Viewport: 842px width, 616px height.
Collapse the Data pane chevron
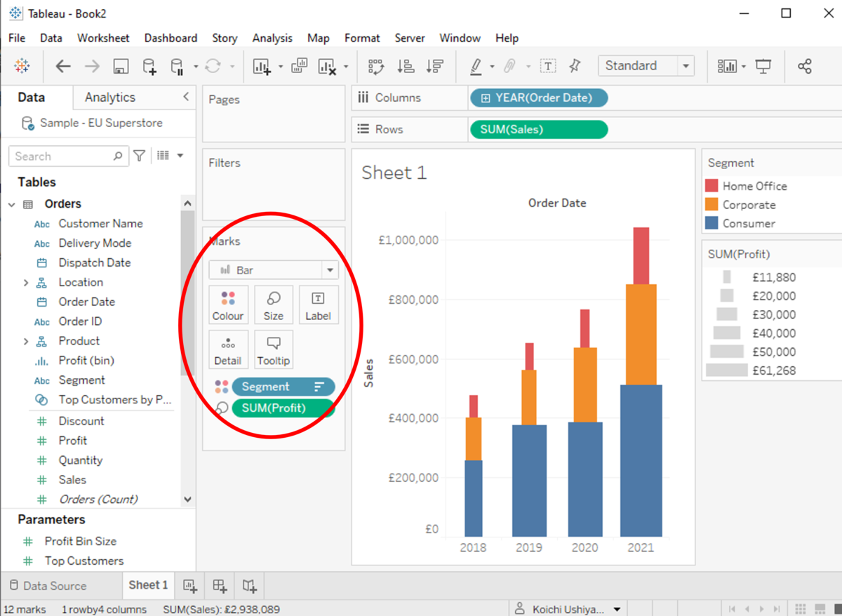pyautogui.click(x=186, y=97)
